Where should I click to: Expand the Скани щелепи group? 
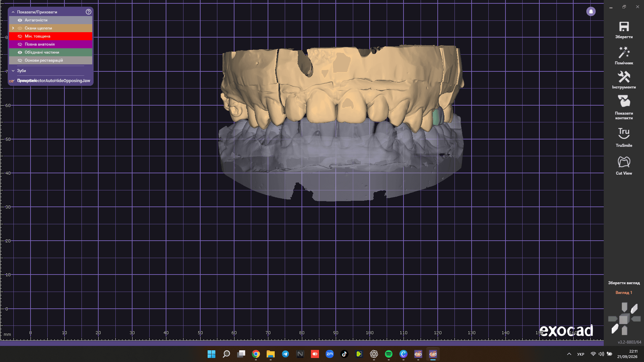pos(13,28)
